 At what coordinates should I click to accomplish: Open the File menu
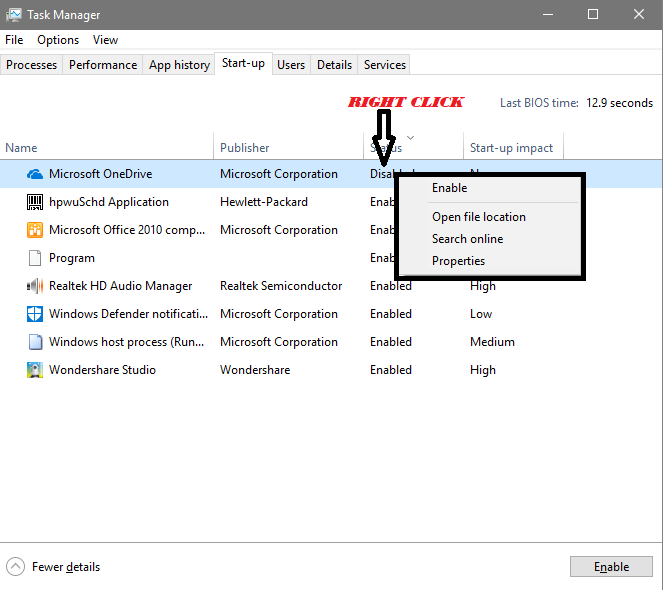tap(14, 40)
